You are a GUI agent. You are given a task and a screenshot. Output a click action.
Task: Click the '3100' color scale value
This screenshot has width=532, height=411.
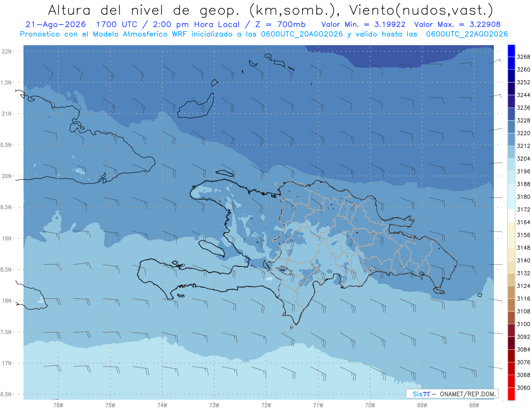tap(524, 324)
